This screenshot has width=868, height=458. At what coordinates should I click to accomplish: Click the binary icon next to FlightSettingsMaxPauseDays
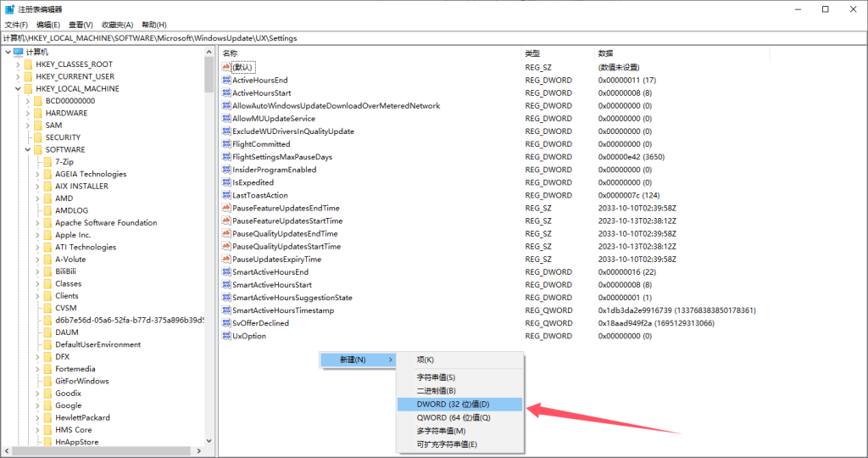(x=226, y=157)
